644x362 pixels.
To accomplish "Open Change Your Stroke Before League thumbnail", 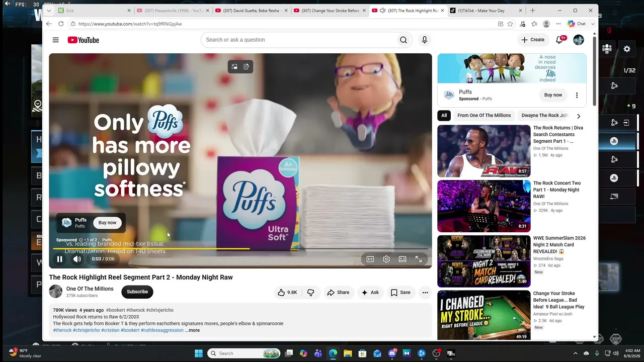I will pos(484,316).
